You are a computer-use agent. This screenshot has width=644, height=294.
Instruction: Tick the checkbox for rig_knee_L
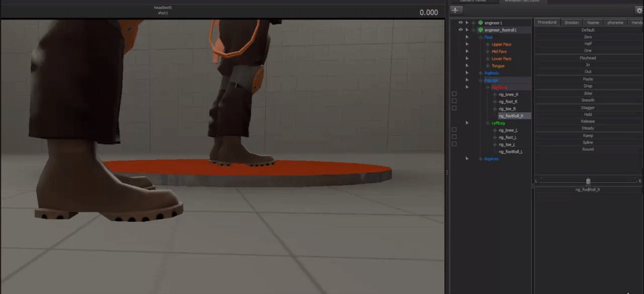tap(454, 130)
